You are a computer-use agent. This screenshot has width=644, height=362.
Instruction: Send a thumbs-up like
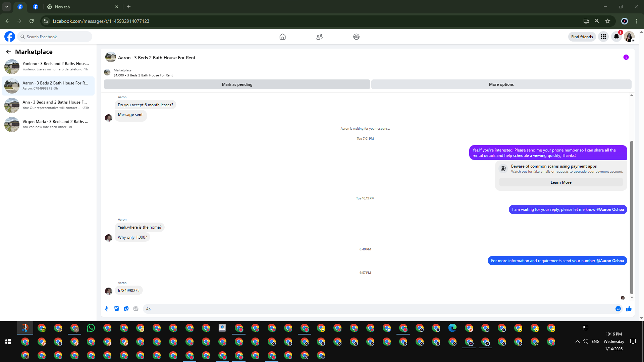click(629, 309)
